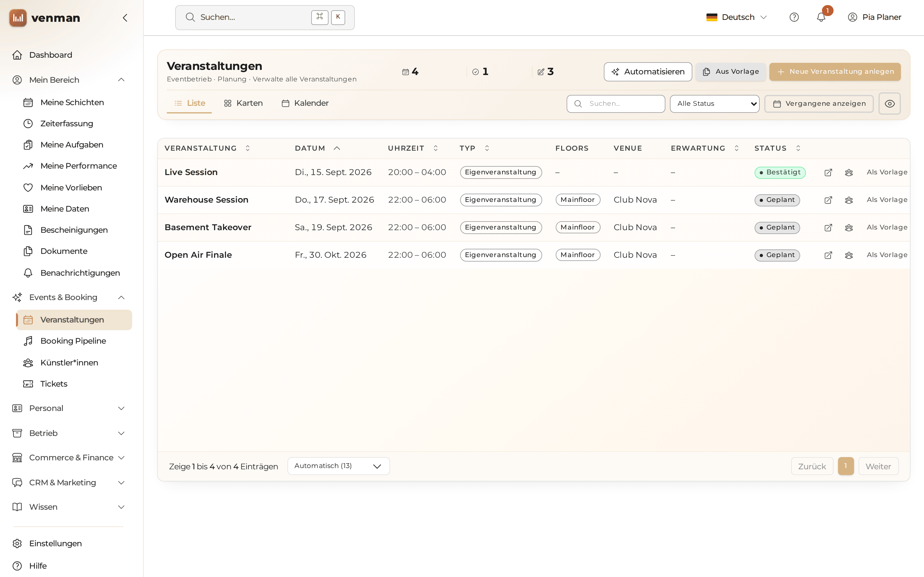Click the Automatisieren button
Image resolution: width=924 pixels, height=577 pixels.
(x=647, y=71)
